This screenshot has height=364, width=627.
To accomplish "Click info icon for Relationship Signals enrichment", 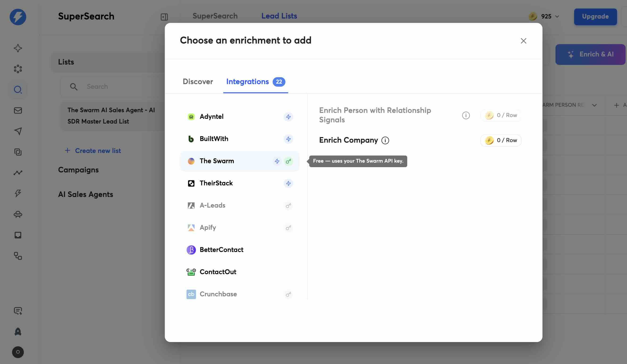I will [466, 115].
